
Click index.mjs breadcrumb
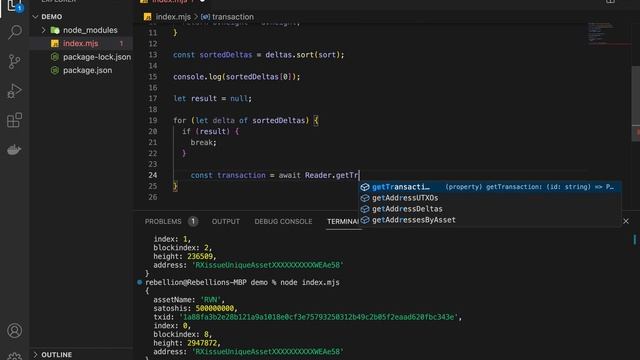tap(173, 17)
